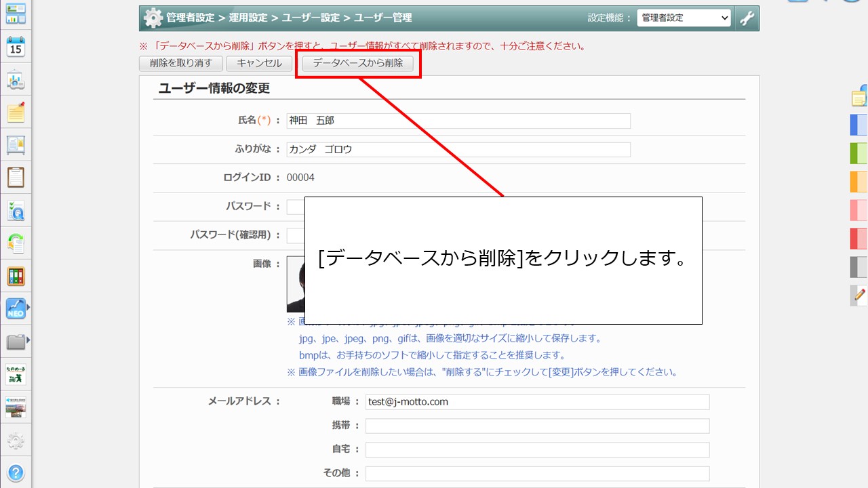Open the 設定機能 管理者設定 dropdown

point(684,18)
